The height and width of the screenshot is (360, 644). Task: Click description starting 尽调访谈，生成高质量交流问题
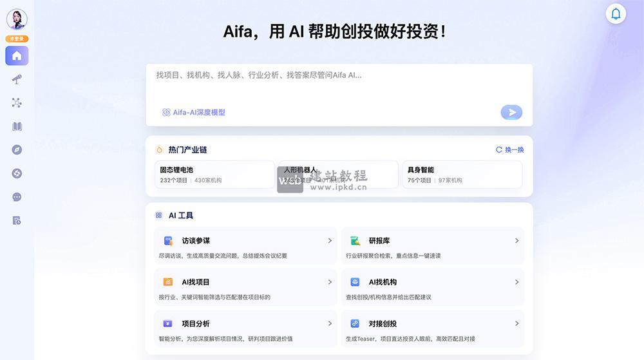tap(223, 256)
